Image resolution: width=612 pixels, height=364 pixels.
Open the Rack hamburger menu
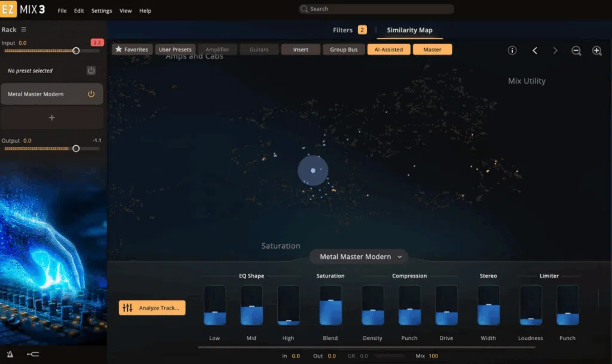click(x=24, y=29)
